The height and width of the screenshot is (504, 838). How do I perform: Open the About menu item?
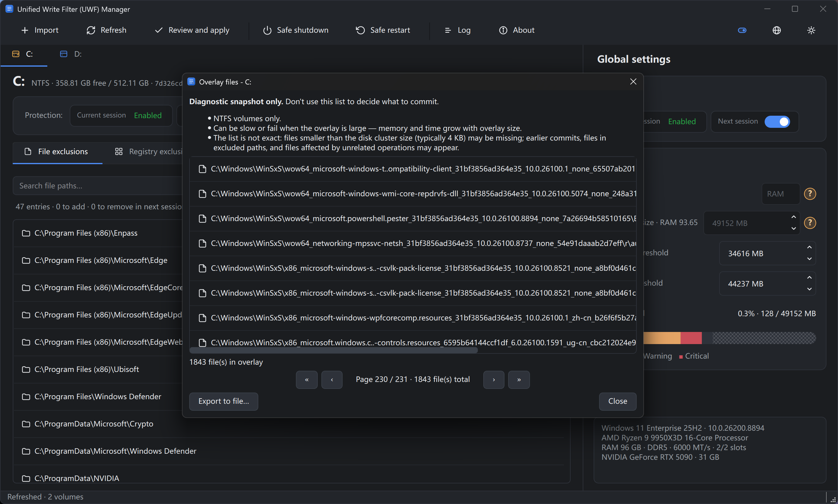(517, 30)
